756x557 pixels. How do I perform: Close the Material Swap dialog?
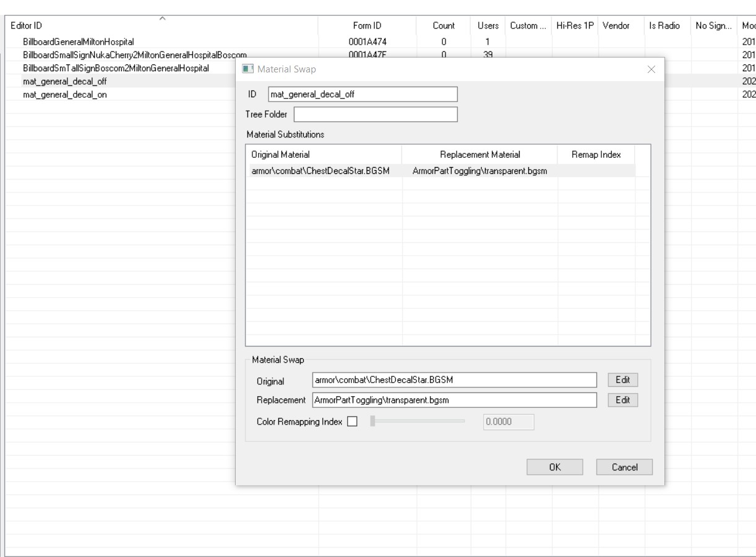(x=651, y=69)
